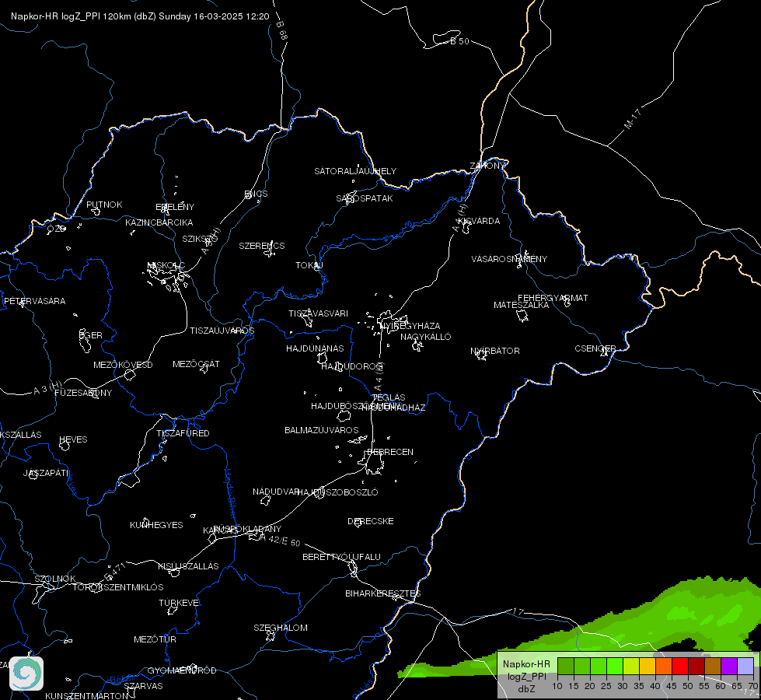The height and width of the screenshot is (700, 761).
Task: Click the M-17 road label
Action: [633, 119]
